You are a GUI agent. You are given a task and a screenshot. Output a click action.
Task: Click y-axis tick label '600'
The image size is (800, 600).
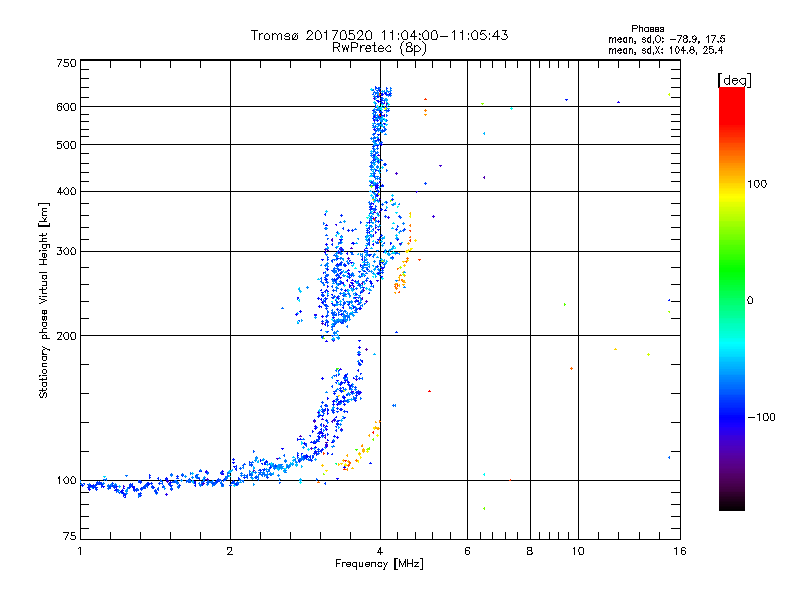tap(66, 107)
